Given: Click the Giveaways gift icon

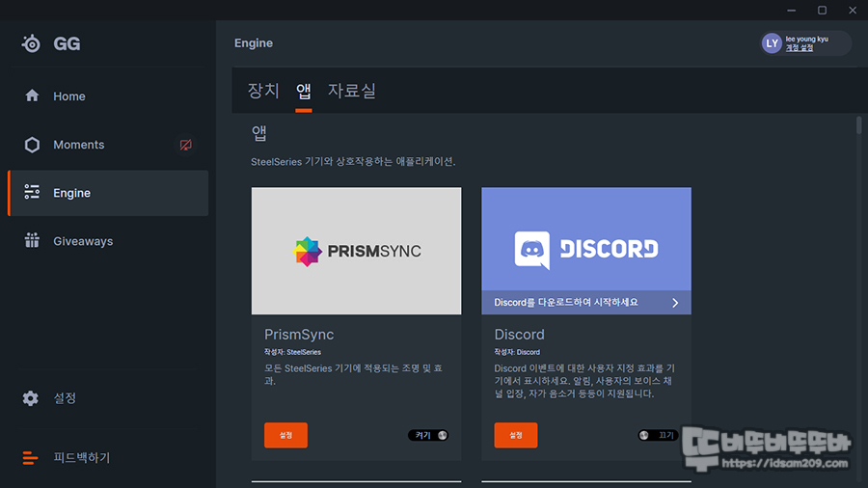Looking at the screenshot, I should (x=32, y=240).
